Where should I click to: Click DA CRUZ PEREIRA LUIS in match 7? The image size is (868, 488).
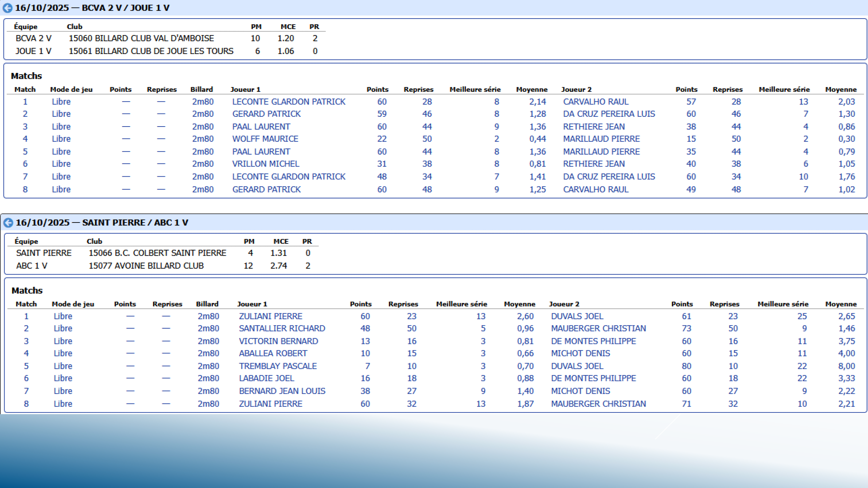click(609, 177)
